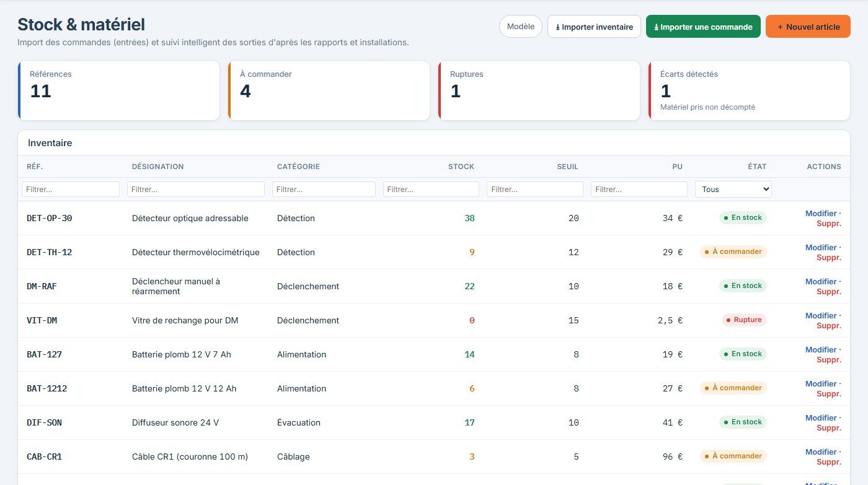Image resolution: width=868 pixels, height=485 pixels.
Task: Remove VIT-DM using Suppr. link
Action: pyautogui.click(x=829, y=326)
